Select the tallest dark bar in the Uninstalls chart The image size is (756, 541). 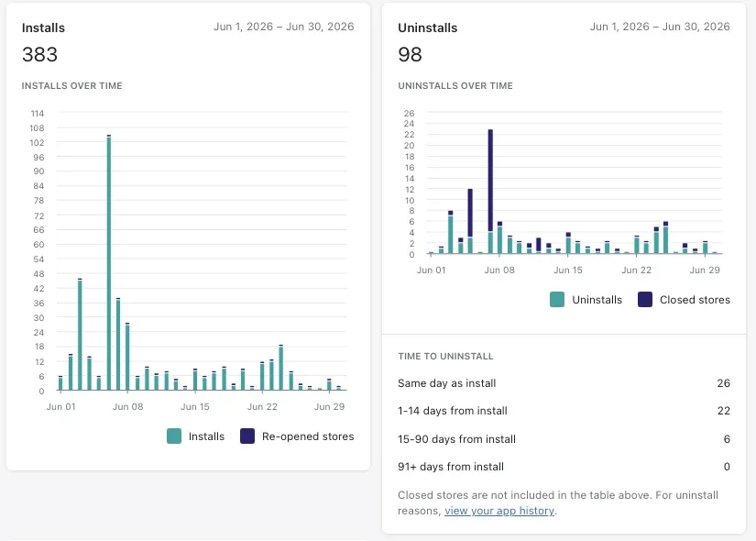click(490, 181)
